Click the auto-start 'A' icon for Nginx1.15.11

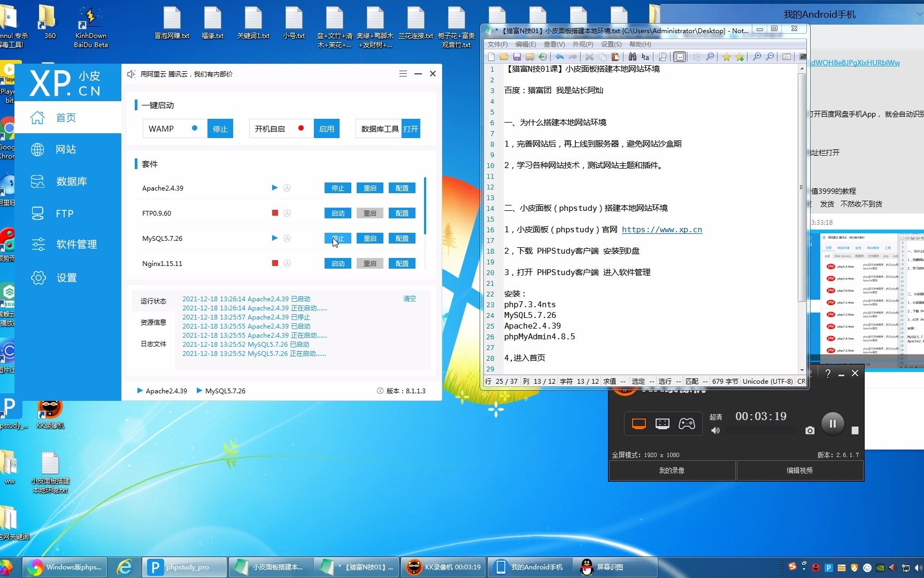(x=287, y=263)
